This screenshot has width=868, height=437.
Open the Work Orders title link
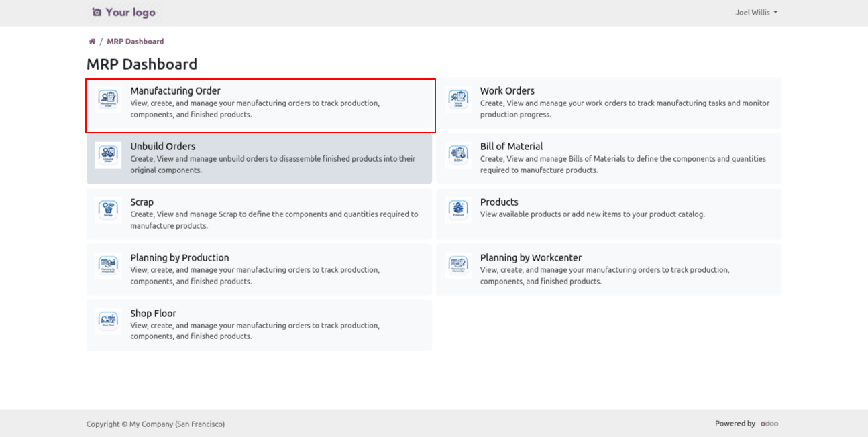(x=507, y=91)
